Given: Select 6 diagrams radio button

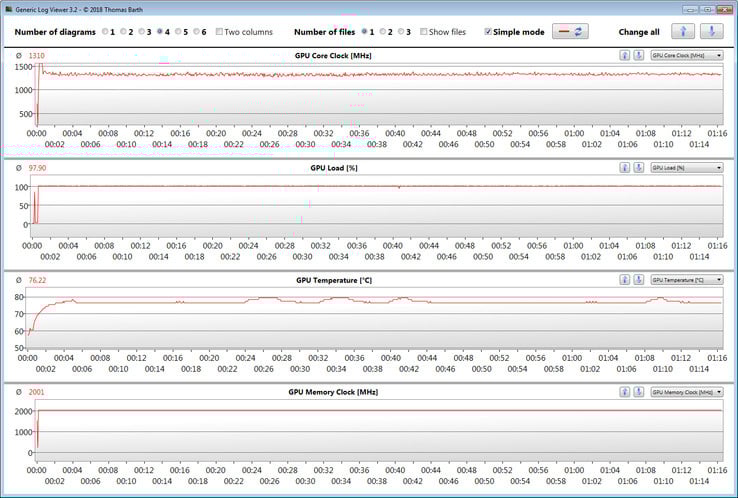Looking at the screenshot, I should click(197, 32).
